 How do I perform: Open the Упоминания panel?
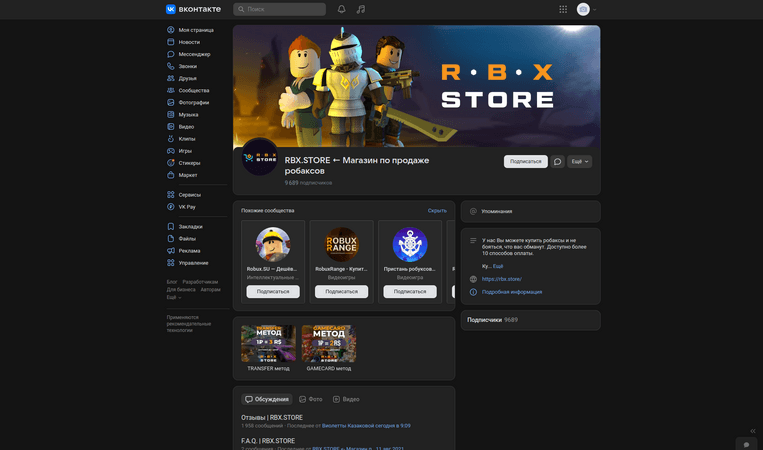(530, 212)
